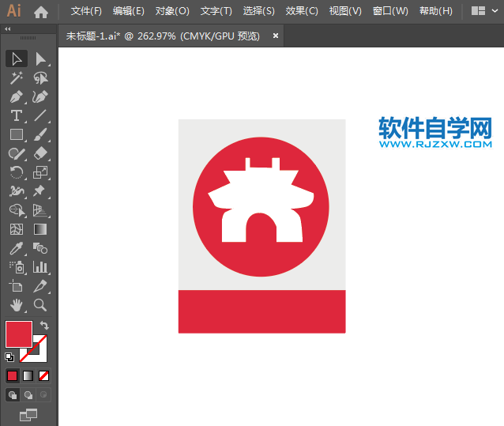
Task: Apply Gradient mode button
Action: 28,376
